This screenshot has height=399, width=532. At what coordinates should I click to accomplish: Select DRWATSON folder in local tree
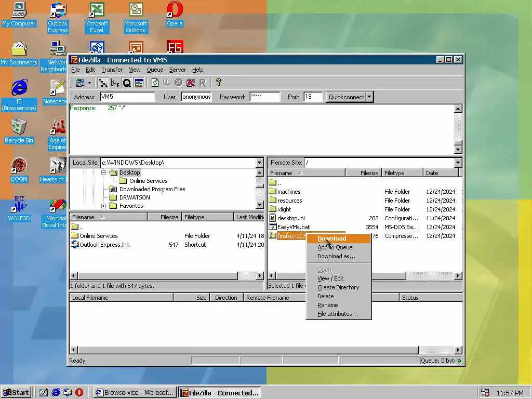click(x=135, y=197)
